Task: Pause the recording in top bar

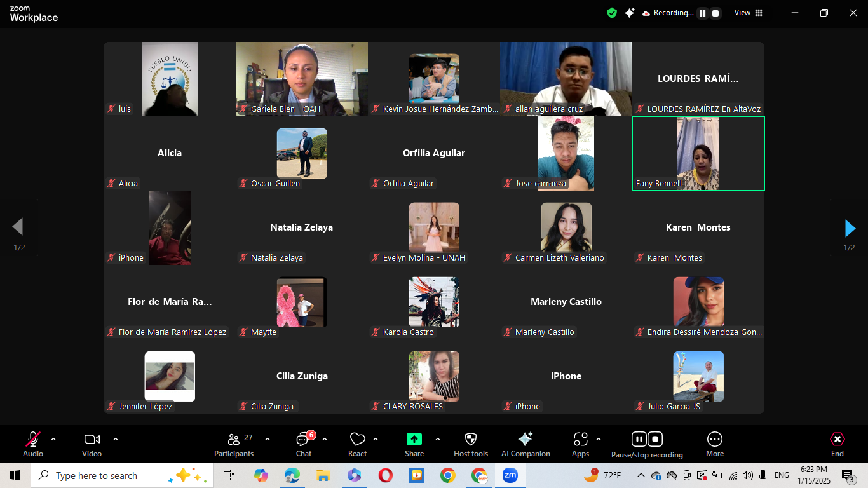Action: pos(703,13)
